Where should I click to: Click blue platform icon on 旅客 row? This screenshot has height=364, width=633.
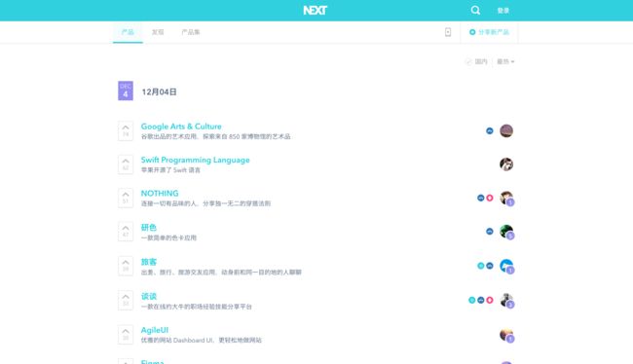489,266
